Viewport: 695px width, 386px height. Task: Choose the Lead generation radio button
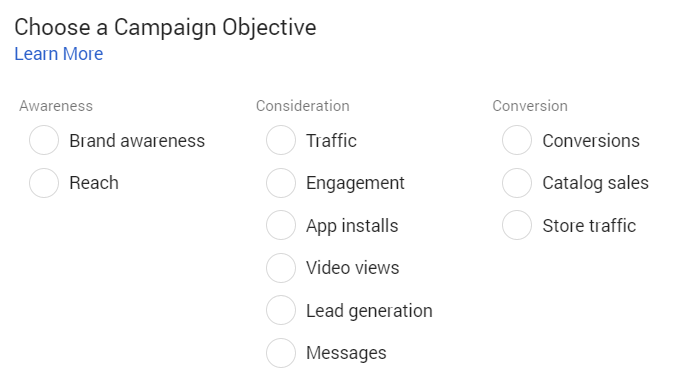[x=281, y=310]
